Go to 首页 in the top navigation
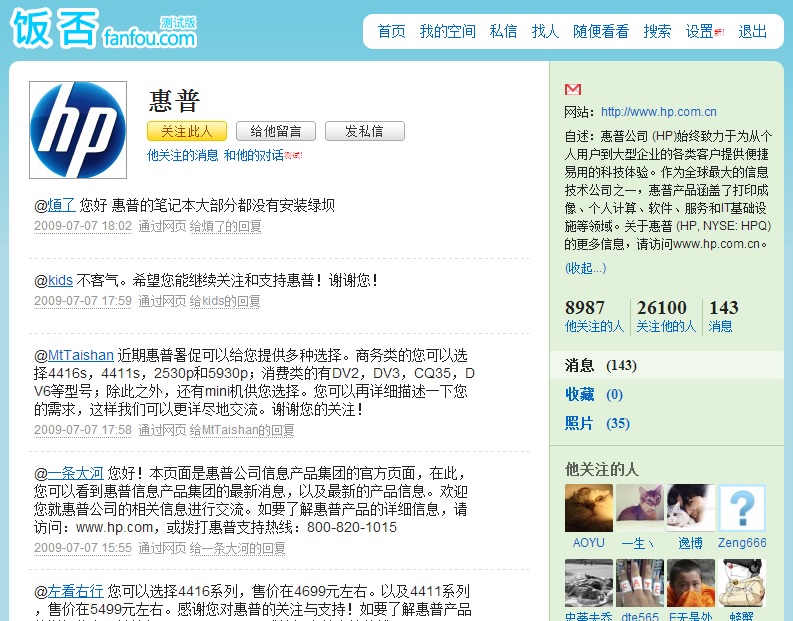This screenshot has width=793, height=621. (391, 31)
